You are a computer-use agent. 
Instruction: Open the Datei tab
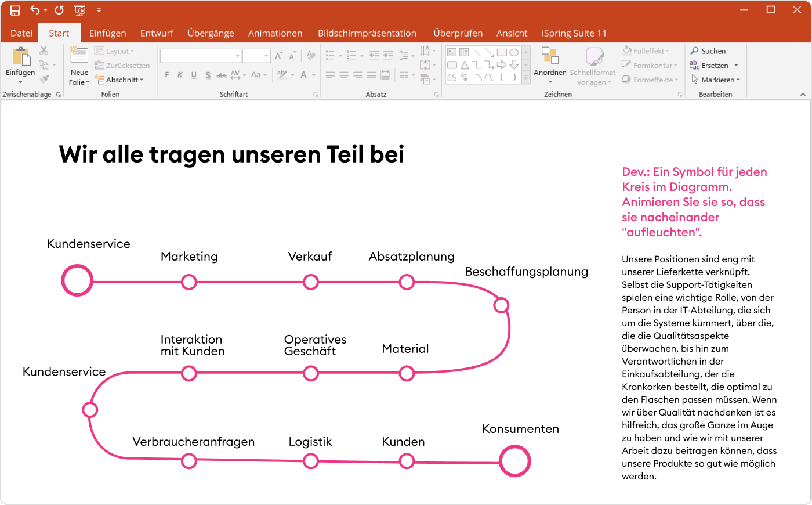click(21, 33)
